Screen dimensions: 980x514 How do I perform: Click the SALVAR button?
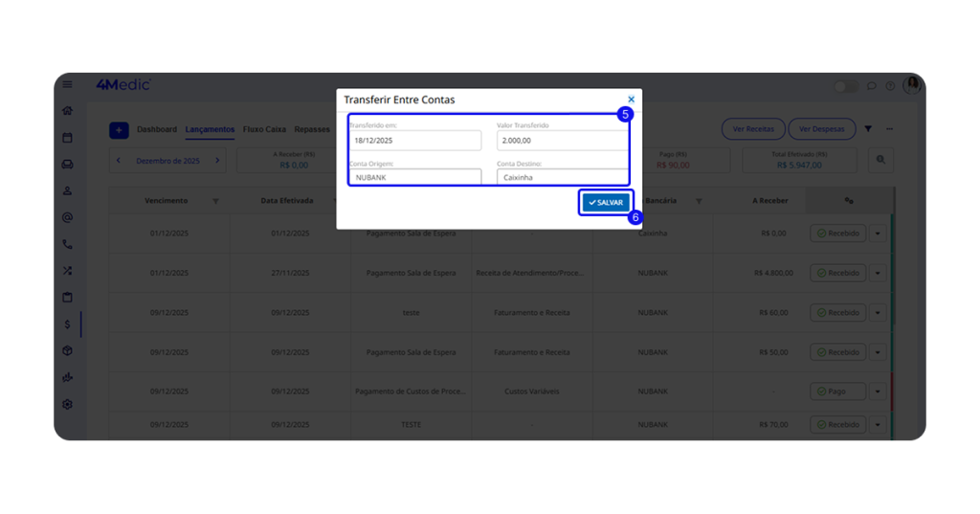click(606, 203)
